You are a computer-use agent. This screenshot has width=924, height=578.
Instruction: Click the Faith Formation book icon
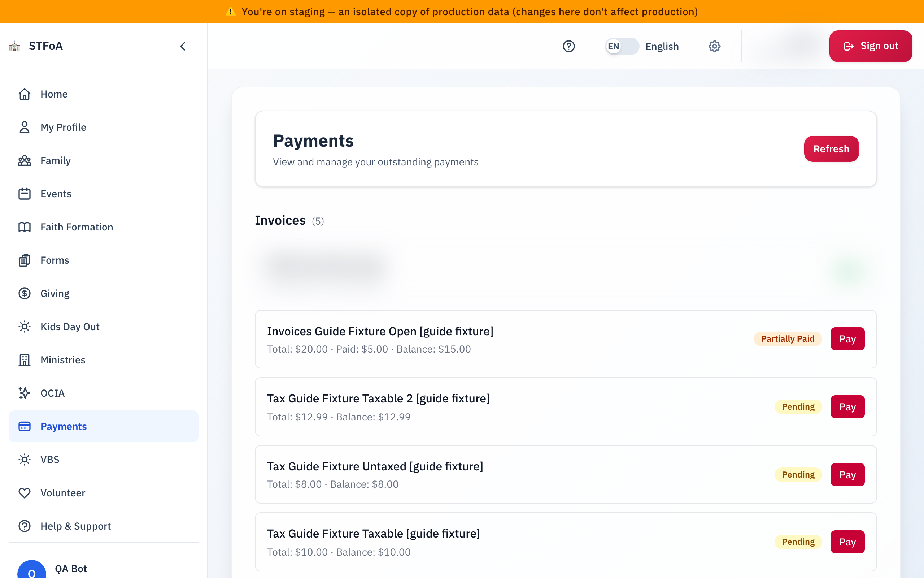pos(25,227)
